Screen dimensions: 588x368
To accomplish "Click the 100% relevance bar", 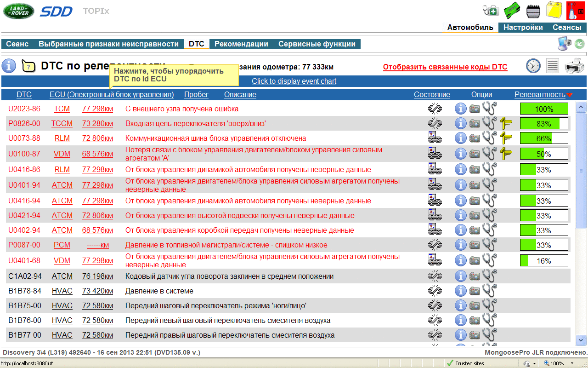I will (544, 109).
